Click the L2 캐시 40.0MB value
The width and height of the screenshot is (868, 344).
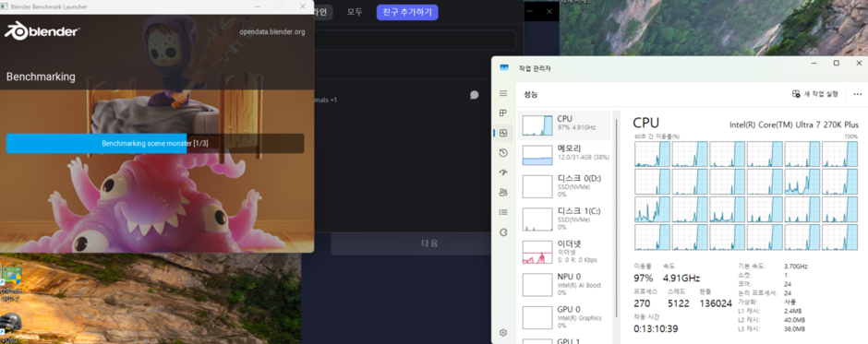coord(795,320)
